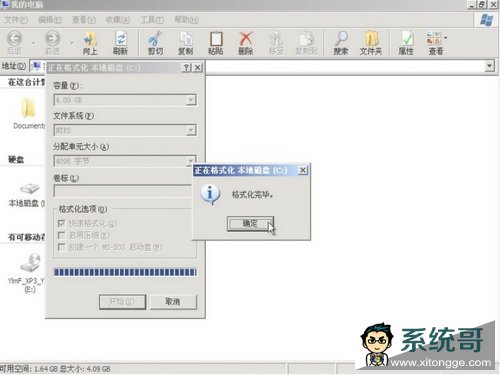The height and width of the screenshot is (375, 500).
Task: Click the OK (确定) button in the dialog
Action: (250, 224)
